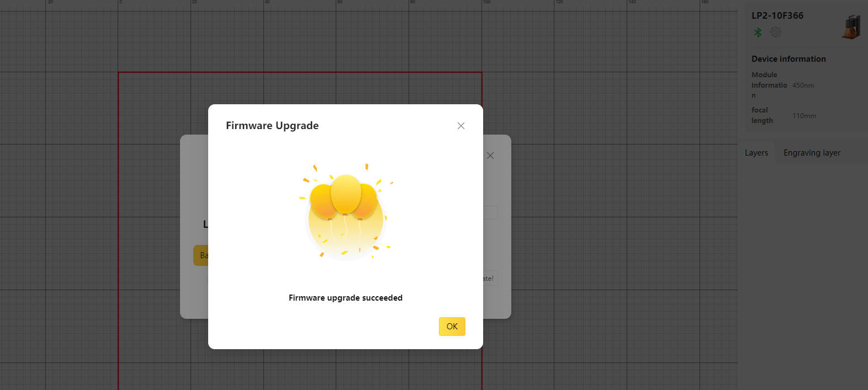
Task: Click the partially hidden input field at right
Action: (490, 212)
